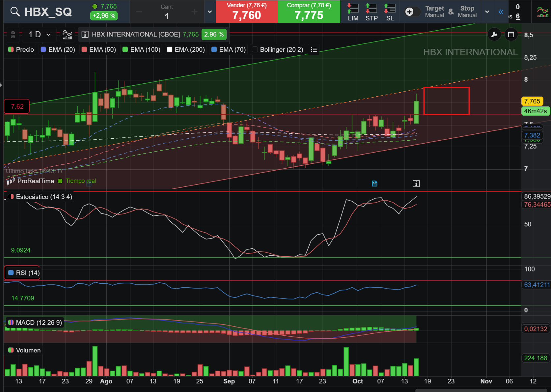The height and width of the screenshot is (392, 551).
Task: Open the chart settings wrench icon
Action: [494, 35]
